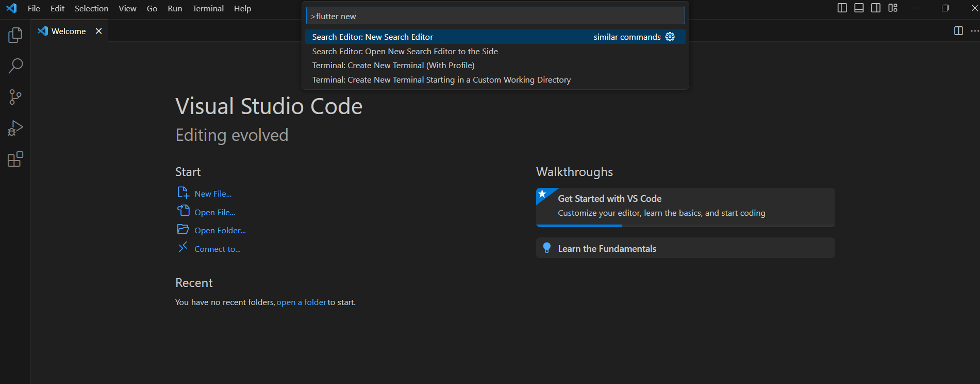Viewport: 980px width, 384px height.
Task: Click the command palette input field
Action: click(x=495, y=16)
